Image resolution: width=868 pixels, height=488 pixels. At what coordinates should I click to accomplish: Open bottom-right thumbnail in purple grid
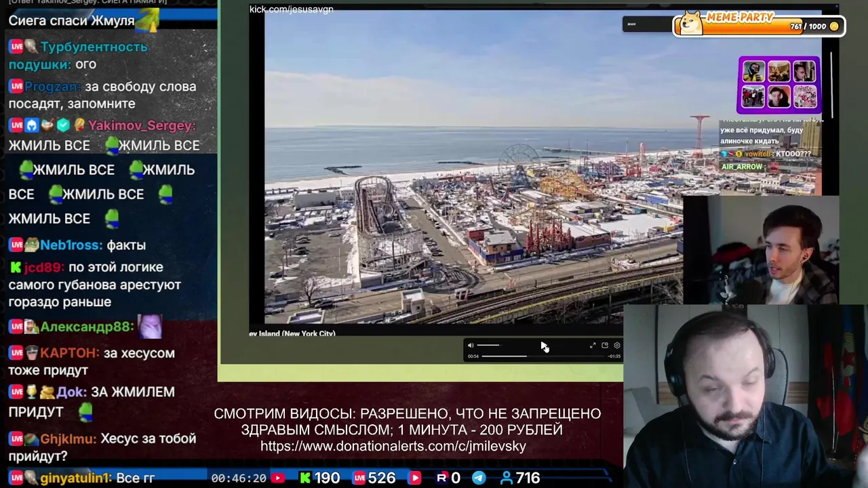(x=804, y=96)
